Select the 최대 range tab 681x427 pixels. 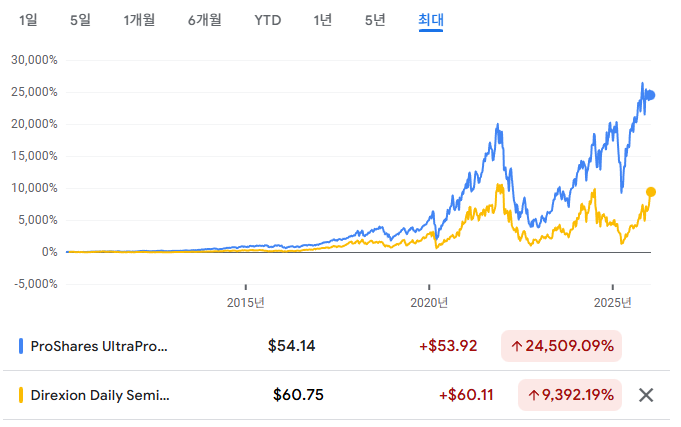pyautogui.click(x=431, y=20)
